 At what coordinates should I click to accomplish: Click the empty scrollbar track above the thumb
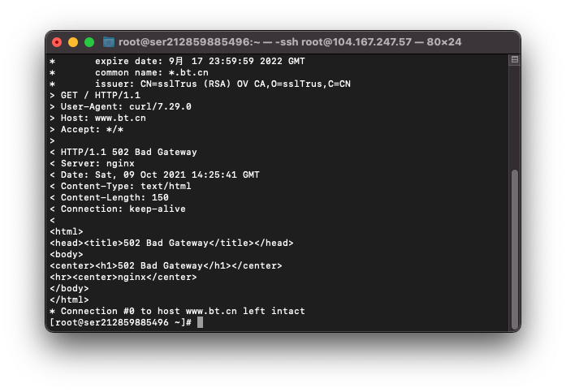(x=515, y=117)
